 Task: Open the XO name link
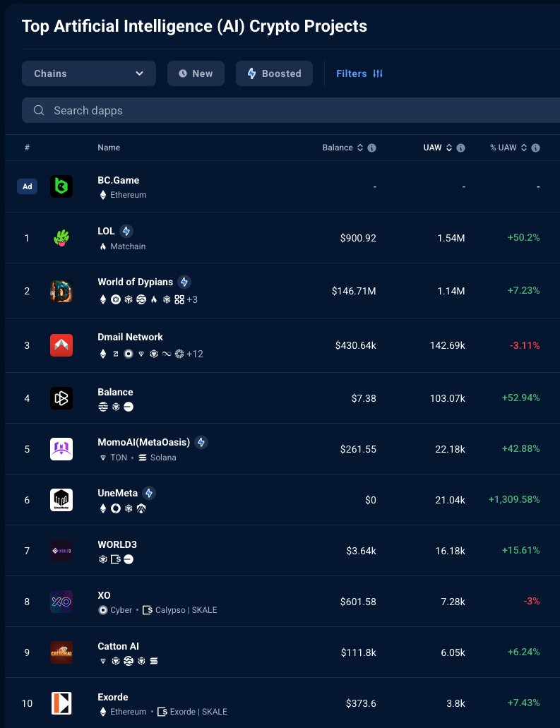(x=104, y=595)
